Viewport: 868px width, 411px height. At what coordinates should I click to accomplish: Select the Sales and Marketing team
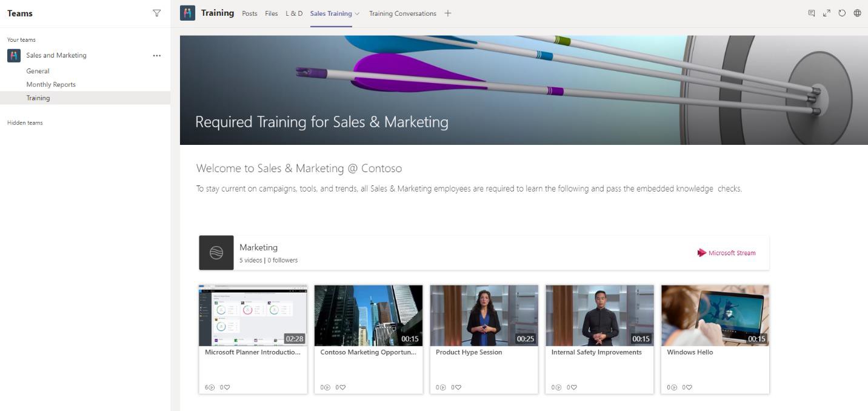[56, 55]
